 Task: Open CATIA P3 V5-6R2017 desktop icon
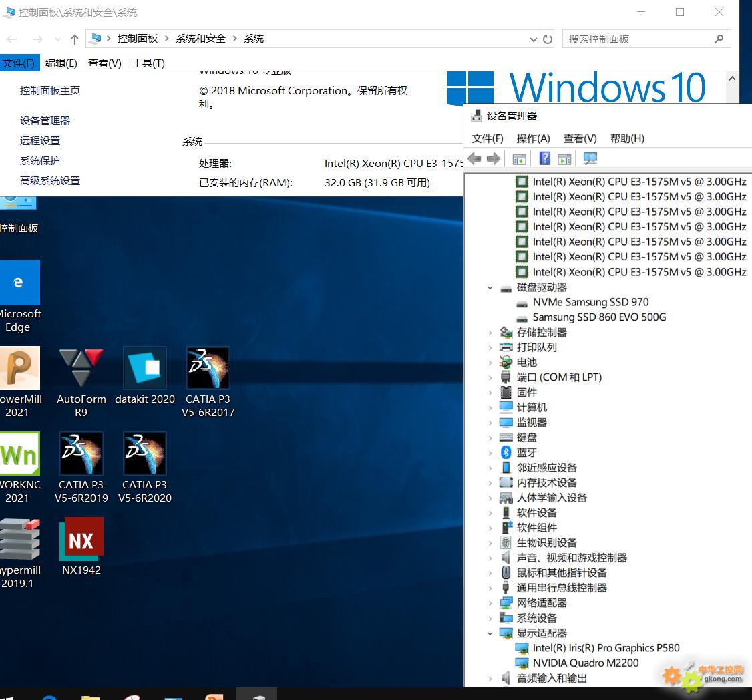click(208, 382)
